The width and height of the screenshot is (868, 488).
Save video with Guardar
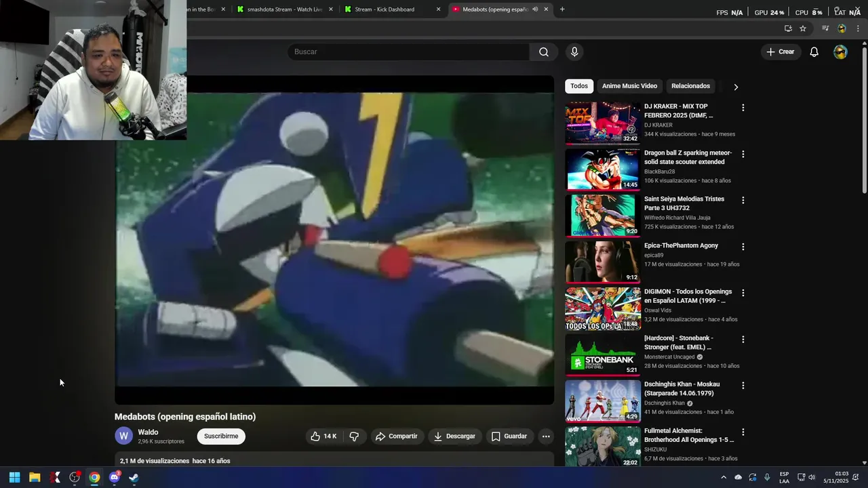pos(509,436)
